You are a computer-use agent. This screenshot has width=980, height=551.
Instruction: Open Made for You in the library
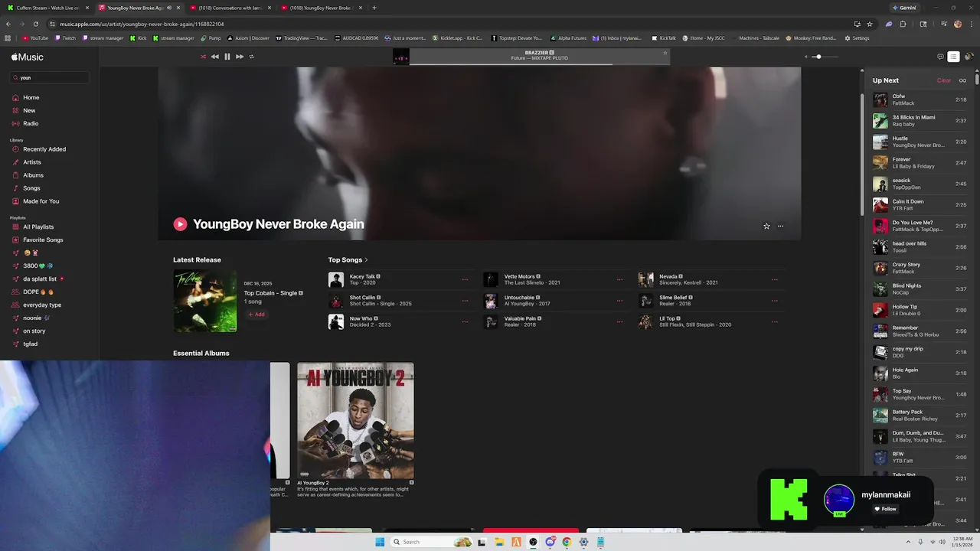point(41,201)
